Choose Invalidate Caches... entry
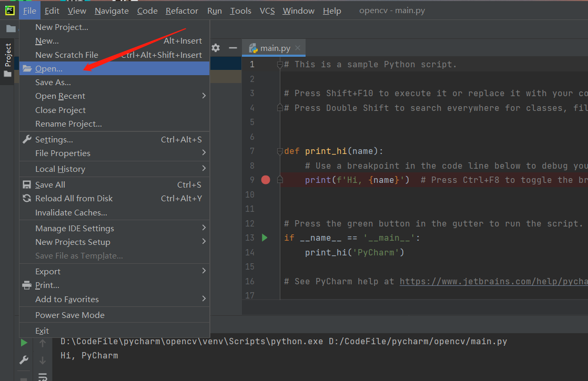 [x=114, y=212]
